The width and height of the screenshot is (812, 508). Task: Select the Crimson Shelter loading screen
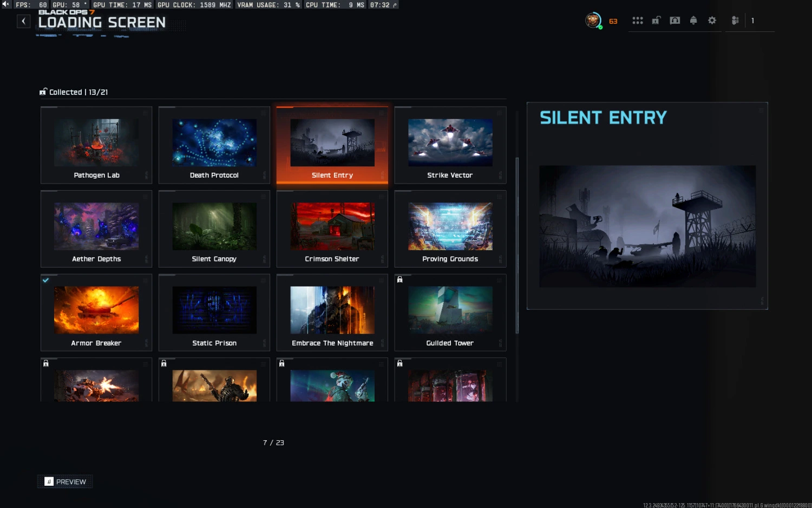tap(332, 229)
